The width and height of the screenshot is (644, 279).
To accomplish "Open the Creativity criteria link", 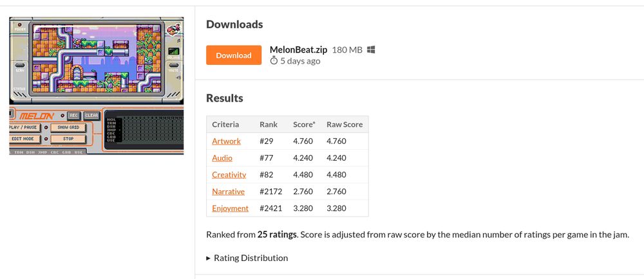I will click(229, 175).
